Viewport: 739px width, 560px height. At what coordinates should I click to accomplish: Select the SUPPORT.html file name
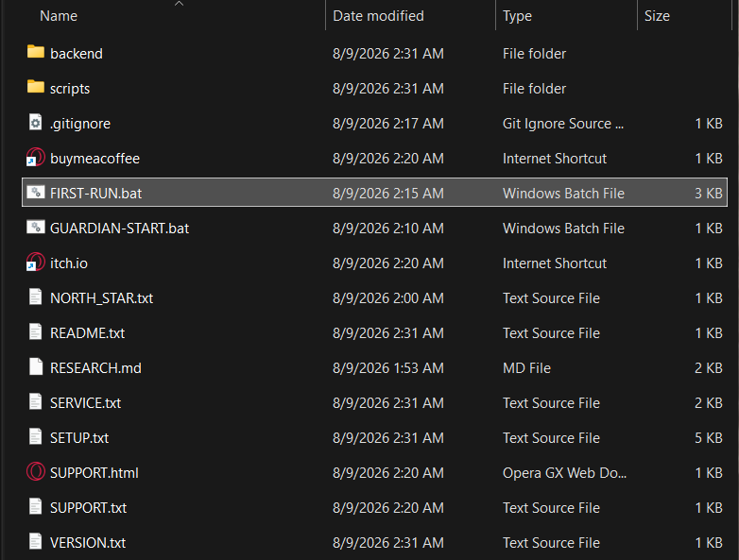click(x=95, y=473)
